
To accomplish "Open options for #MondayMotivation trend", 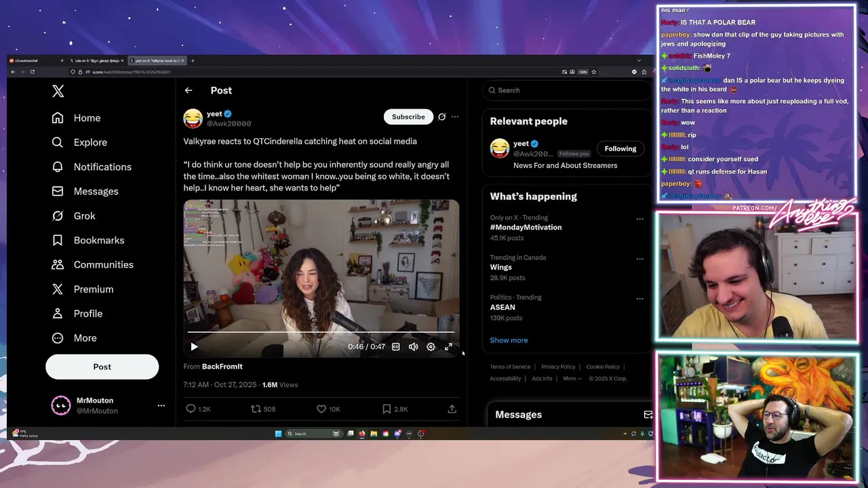I will 639,219.
